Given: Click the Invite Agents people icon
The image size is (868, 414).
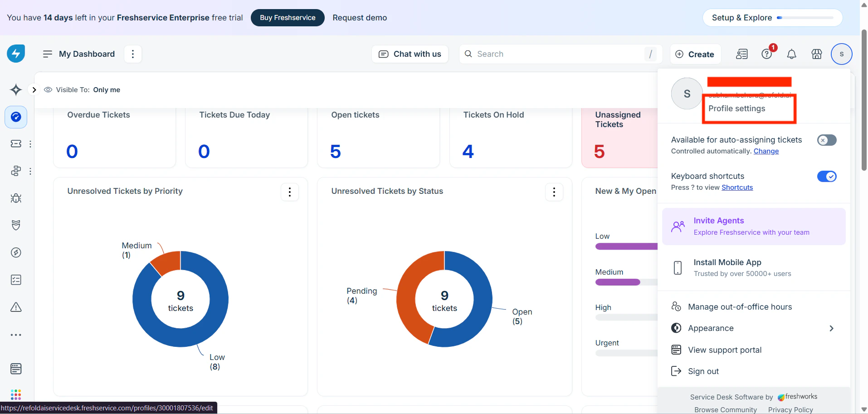Looking at the screenshot, I should pyautogui.click(x=678, y=226).
